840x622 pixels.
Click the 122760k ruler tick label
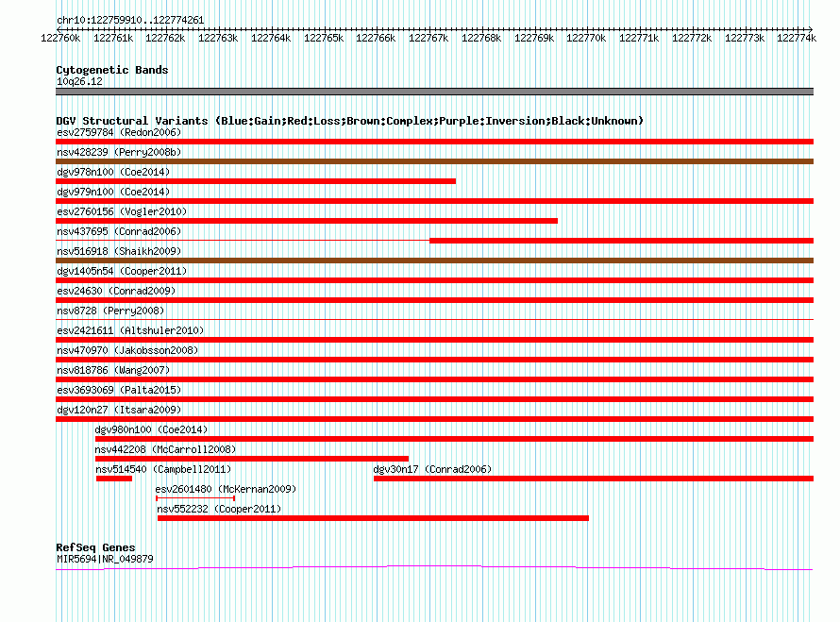[60, 38]
